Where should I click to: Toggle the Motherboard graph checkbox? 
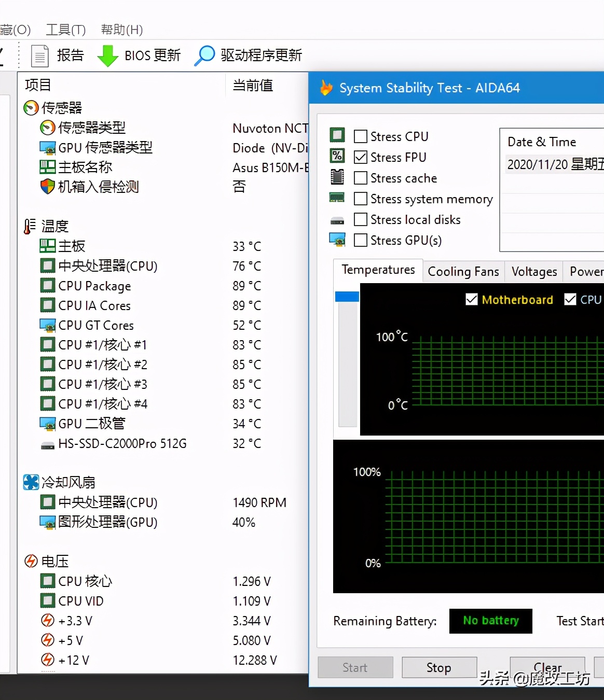click(x=472, y=299)
